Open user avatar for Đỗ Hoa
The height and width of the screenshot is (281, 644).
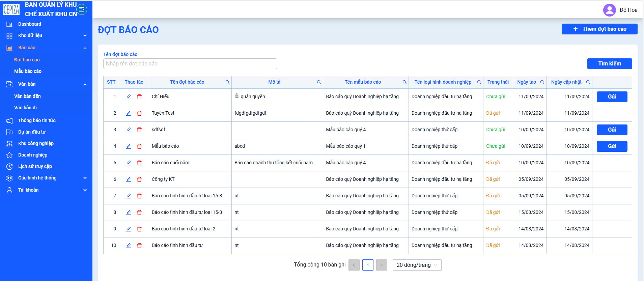pyautogui.click(x=609, y=10)
